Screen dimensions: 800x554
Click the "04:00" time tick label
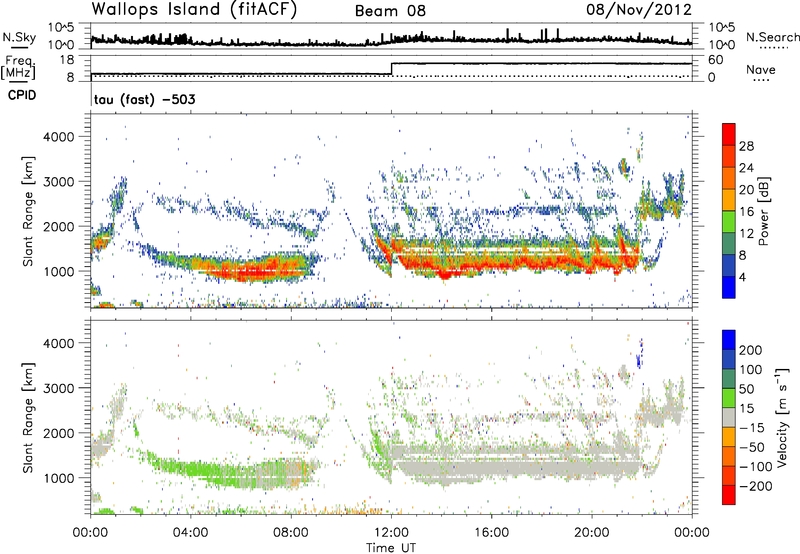pyautogui.click(x=190, y=533)
